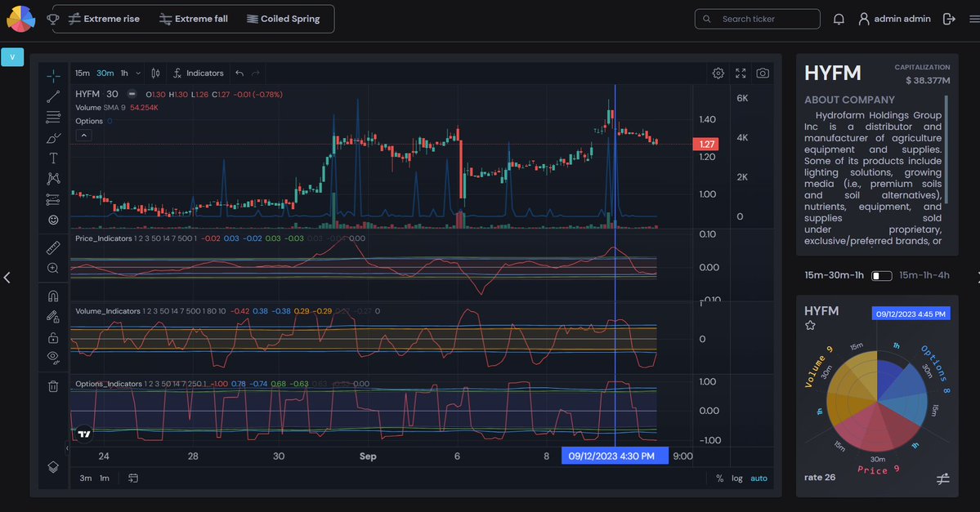Open the Extreme rise screener
The width and height of the screenshot is (980, 512).
pos(104,19)
